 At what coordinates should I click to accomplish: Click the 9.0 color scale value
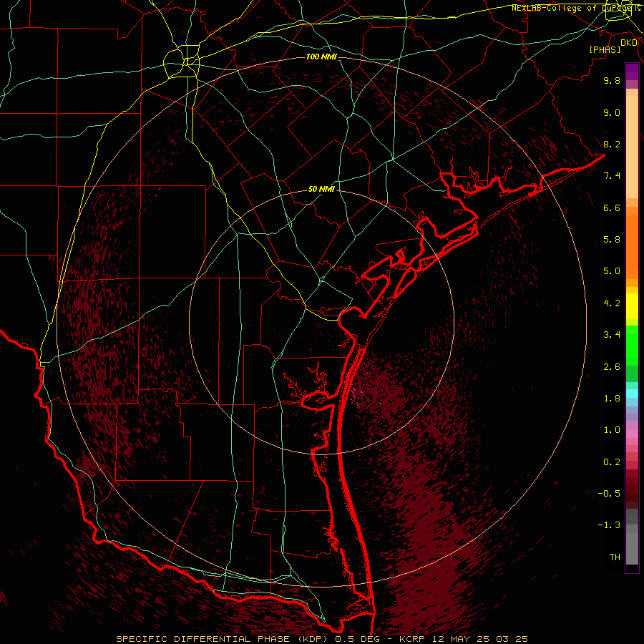pyautogui.click(x=612, y=112)
